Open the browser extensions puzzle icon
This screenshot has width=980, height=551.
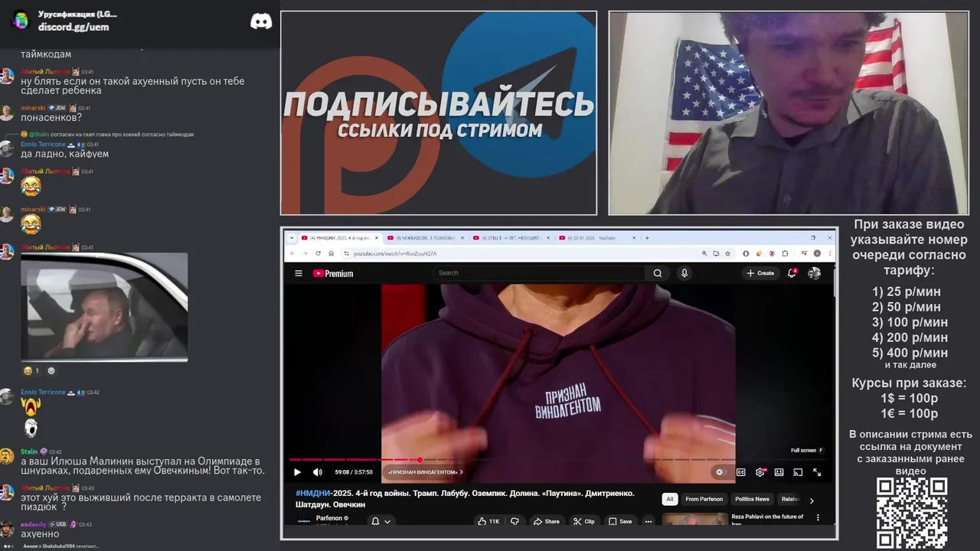coord(785,253)
